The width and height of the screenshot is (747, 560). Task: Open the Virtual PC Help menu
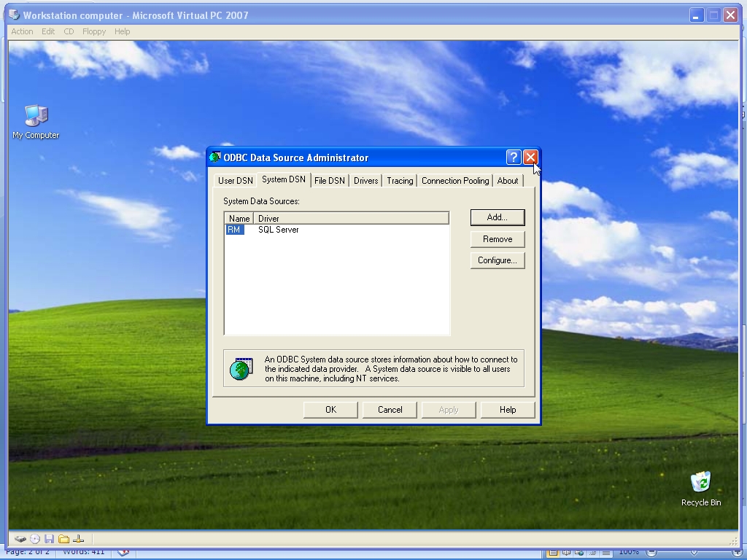coord(122,31)
